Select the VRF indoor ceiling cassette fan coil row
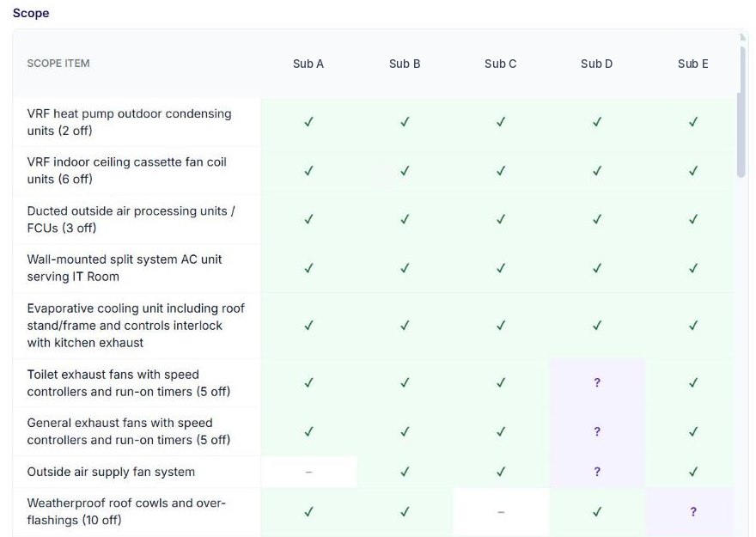This screenshot has width=756, height=537. click(x=374, y=171)
